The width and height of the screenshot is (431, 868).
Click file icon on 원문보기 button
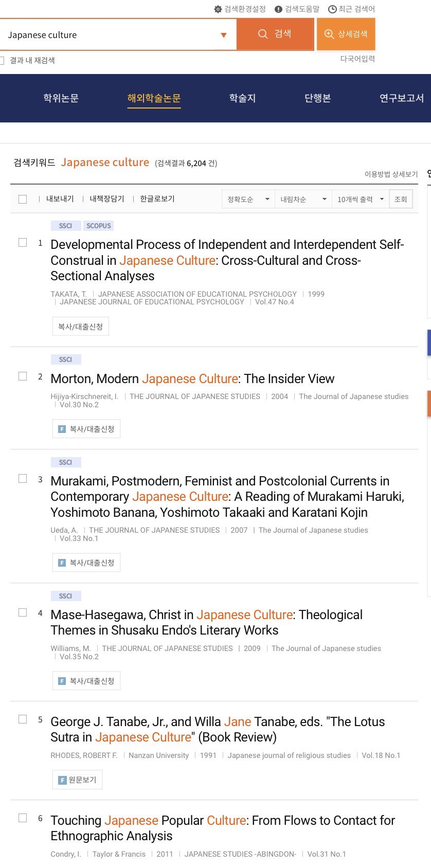point(62,780)
